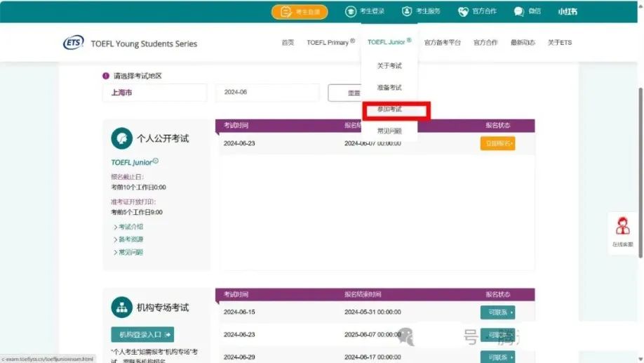Open the 2024-06 month selector
The width and height of the screenshot is (644, 363).
pyautogui.click(x=267, y=93)
